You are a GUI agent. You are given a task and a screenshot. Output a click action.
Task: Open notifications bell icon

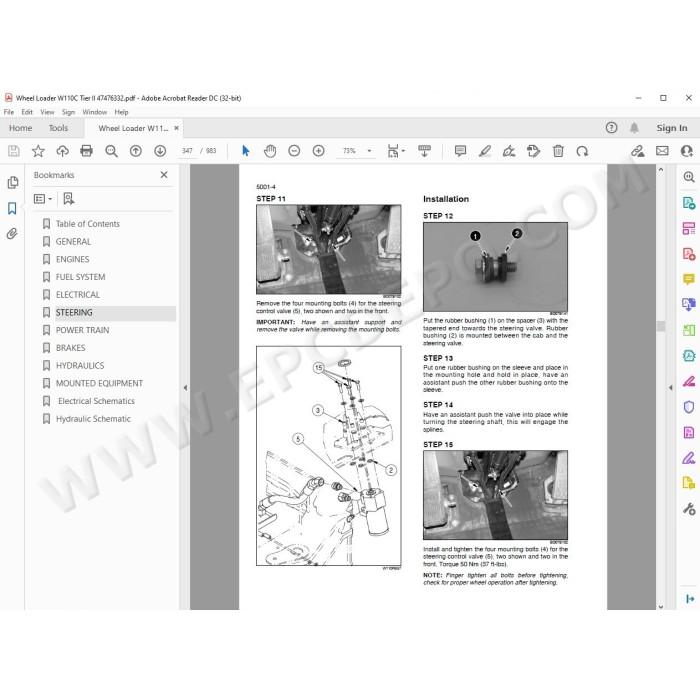pos(634,128)
